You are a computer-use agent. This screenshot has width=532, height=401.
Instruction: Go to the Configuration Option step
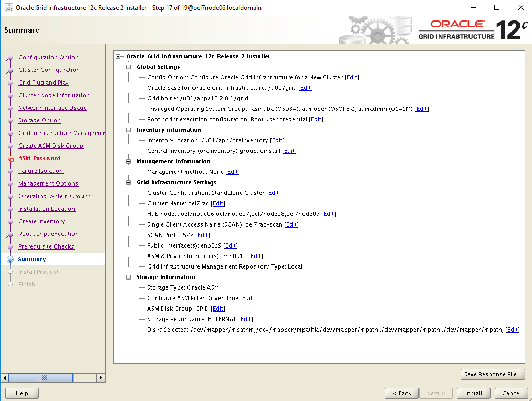48,58
